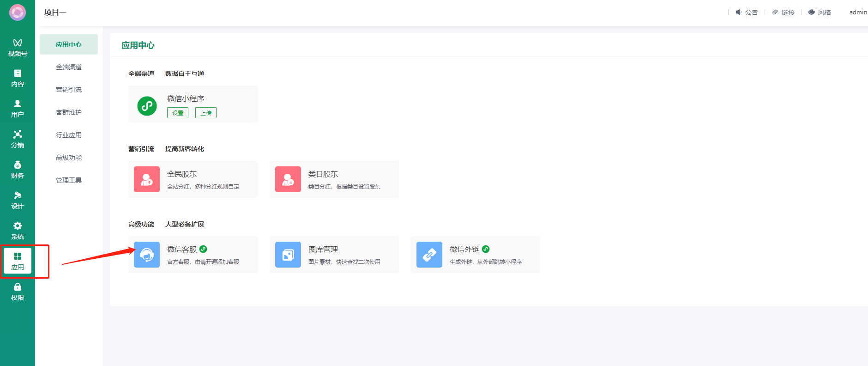The image size is (868, 366).
Task: Open the 微信外链 app title
Action: tap(464, 250)
